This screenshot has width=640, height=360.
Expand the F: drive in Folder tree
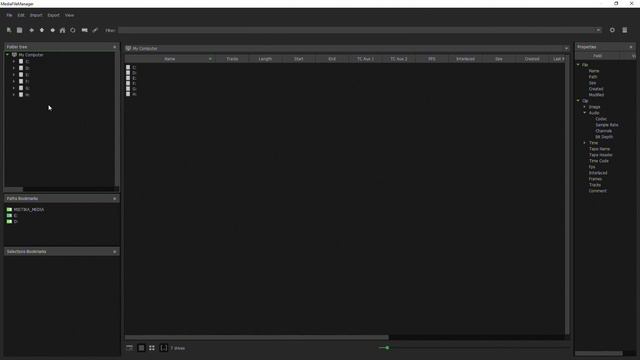pyautogui.click(x=14, y=81)
